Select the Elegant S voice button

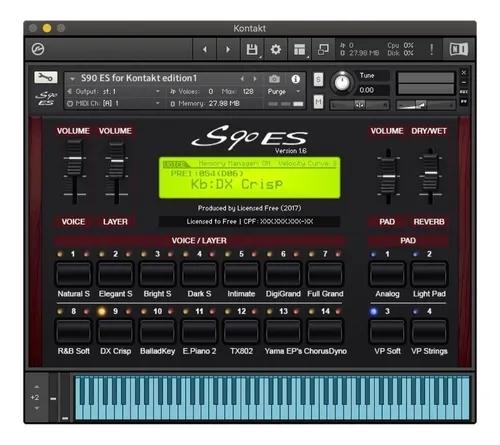[x=115, y=274]
